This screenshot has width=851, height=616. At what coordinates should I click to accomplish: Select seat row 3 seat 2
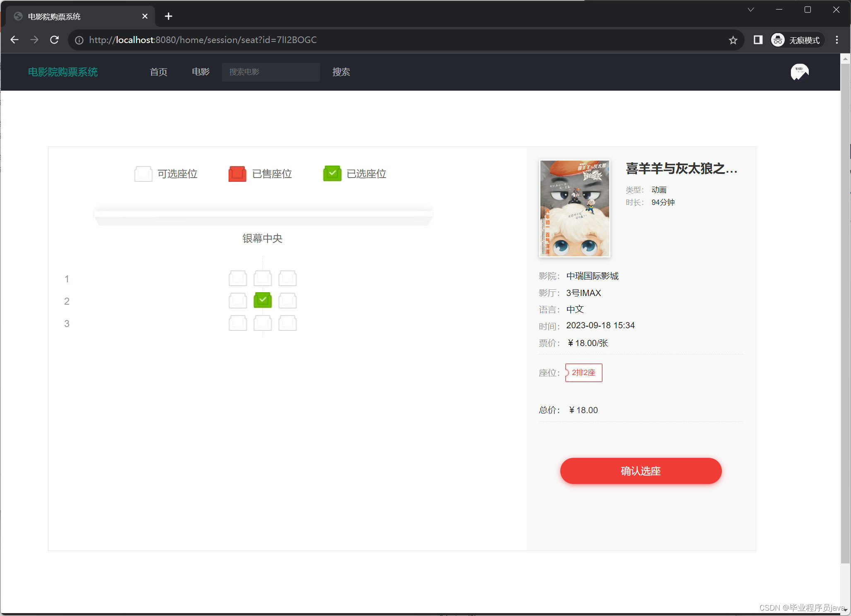click(263, 323)
